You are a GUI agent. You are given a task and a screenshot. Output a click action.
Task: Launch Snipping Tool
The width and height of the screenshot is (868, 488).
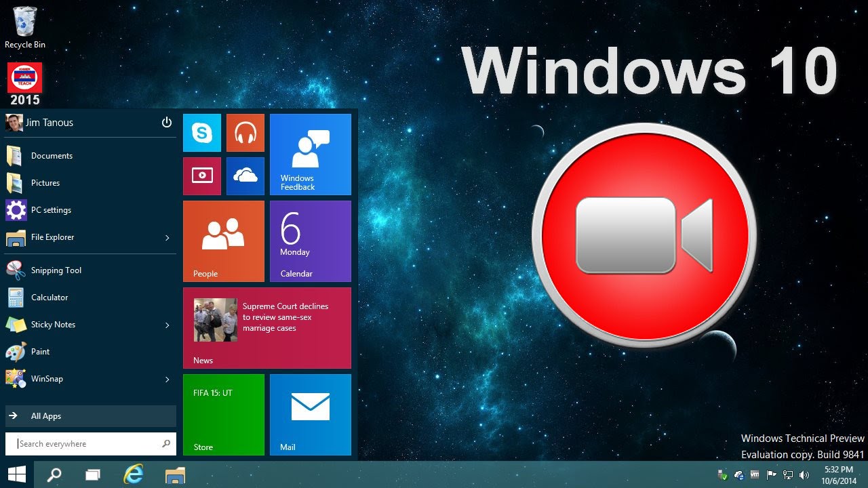click(91, 270)
